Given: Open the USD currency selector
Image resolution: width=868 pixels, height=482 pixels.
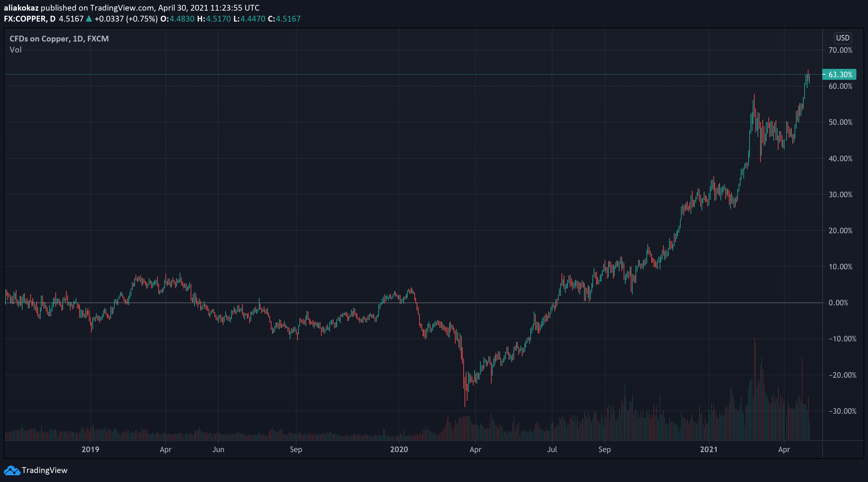Looking at the screenshot, I should point(842,38).
